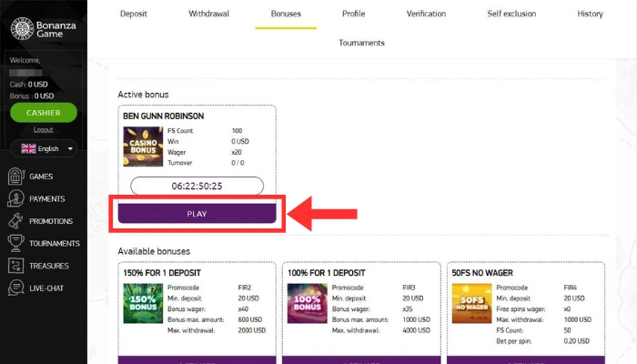
Task: Click the x35 bonus wager value
Action: click(x=408, y=309)
